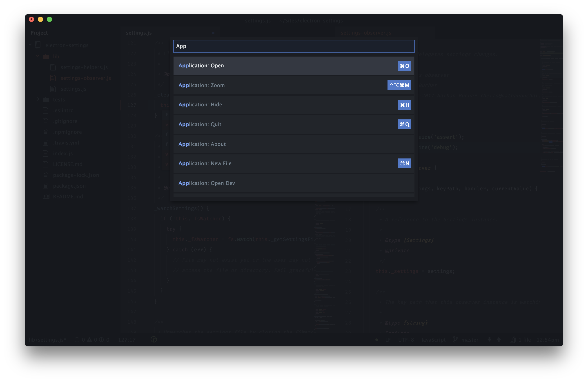Click the changed files icon in status bar

(x=512, y=340)
